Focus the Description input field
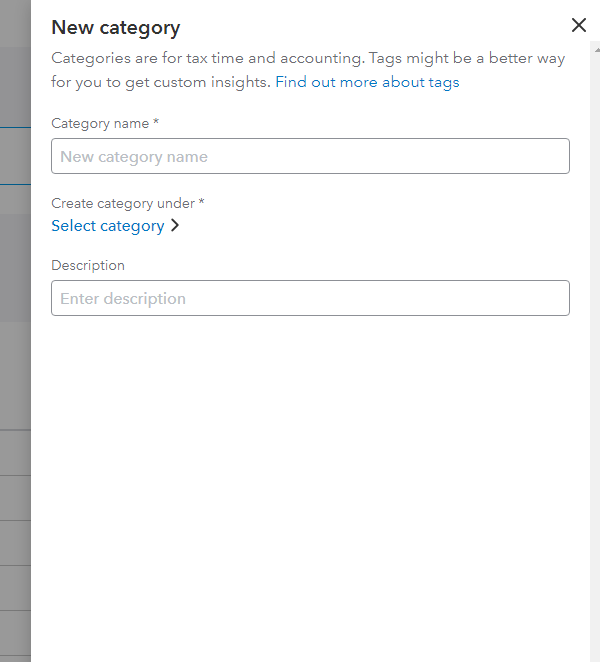Screen dimensions: 600x662 click(310, 298)
